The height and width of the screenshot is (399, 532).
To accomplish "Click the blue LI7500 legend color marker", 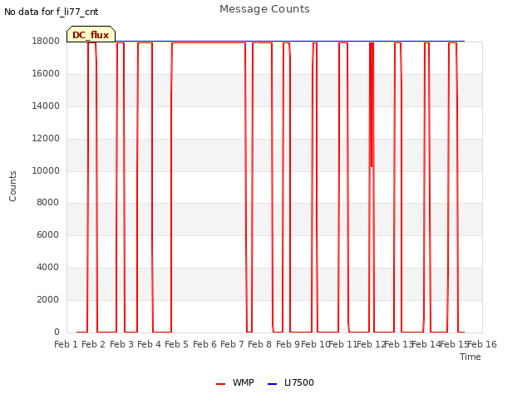I will coord(272,384).
